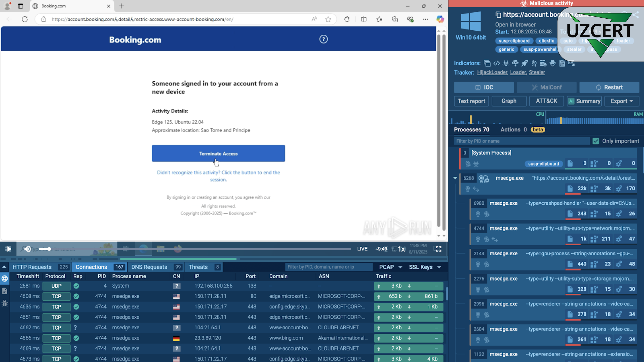
Task: Collapse the network panel with up arrow
Action: pyautogui.click(x=4, y=267)
